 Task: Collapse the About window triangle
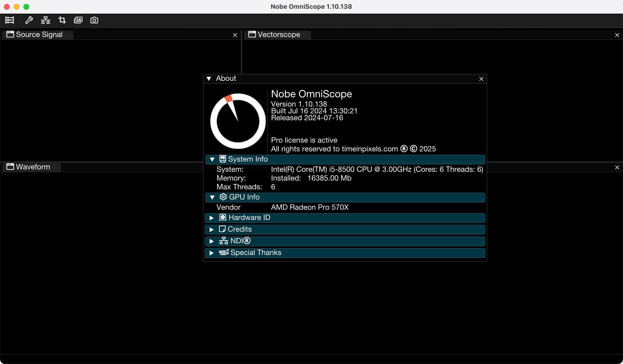coord(209,79)
